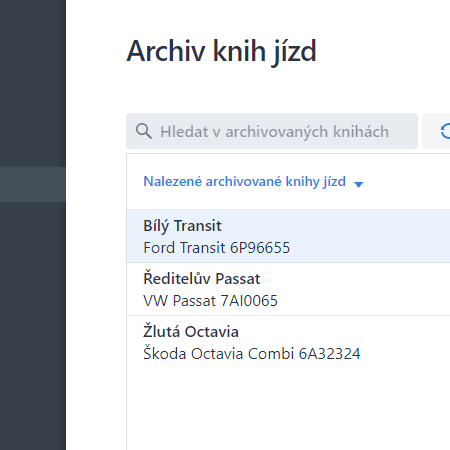Select the highlighted item in dark sidebar
Viewport: 450px width, 450px height.
33,184
